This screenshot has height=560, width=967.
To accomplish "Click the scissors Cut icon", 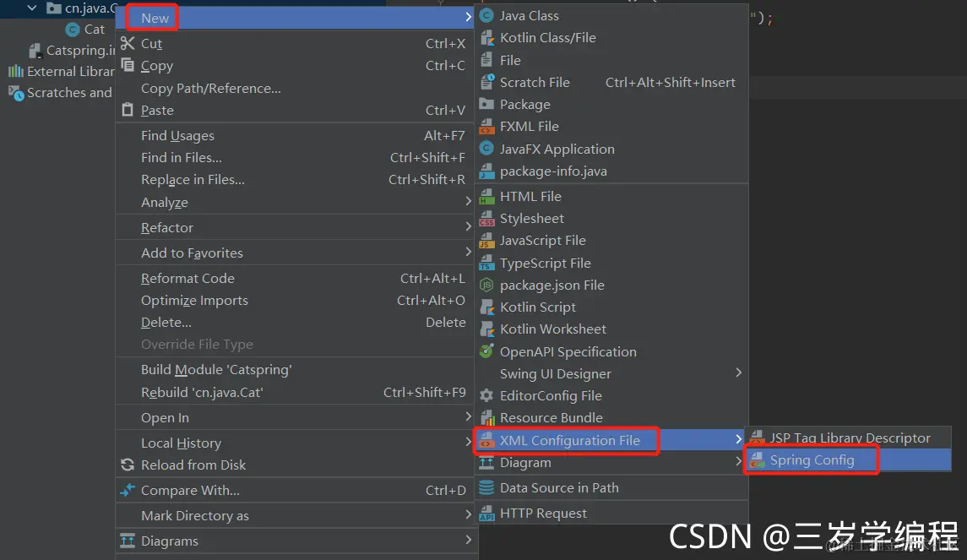I will 128,42.
